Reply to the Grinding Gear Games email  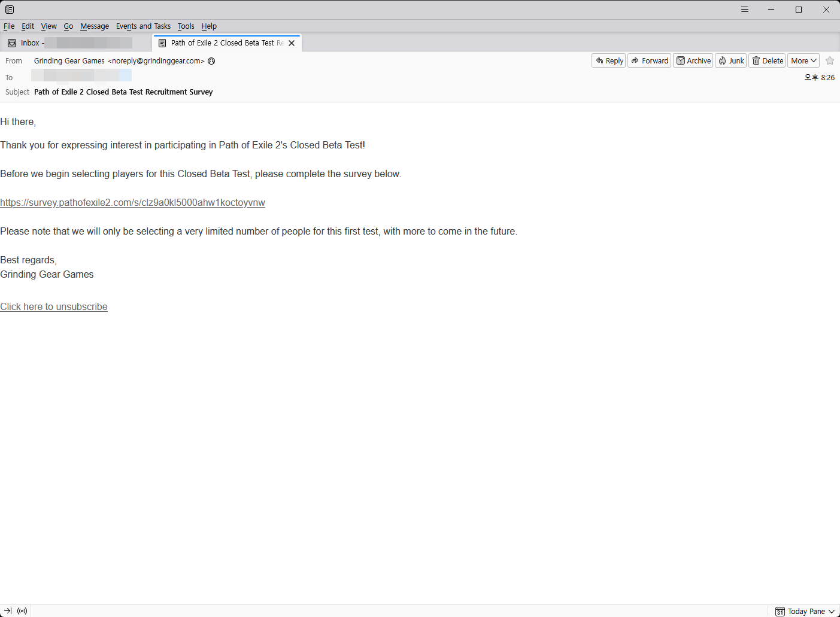tap(609, 60)
